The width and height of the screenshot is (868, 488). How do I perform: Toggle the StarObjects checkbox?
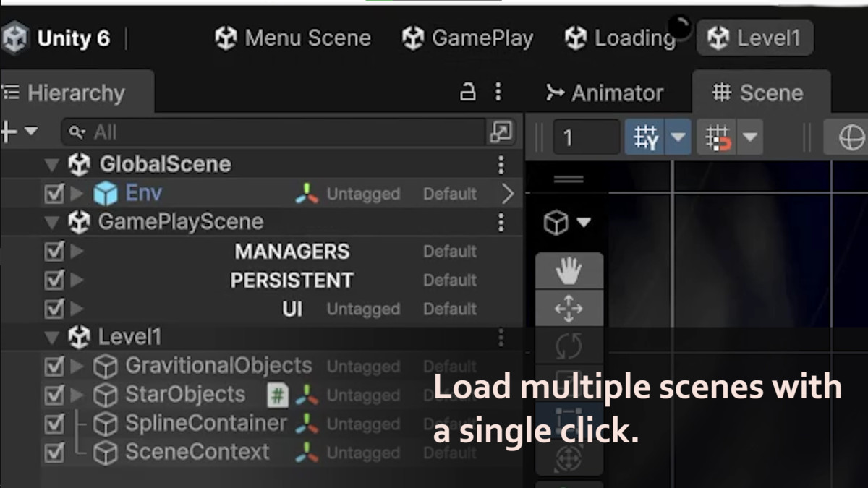tap(54, 395)
